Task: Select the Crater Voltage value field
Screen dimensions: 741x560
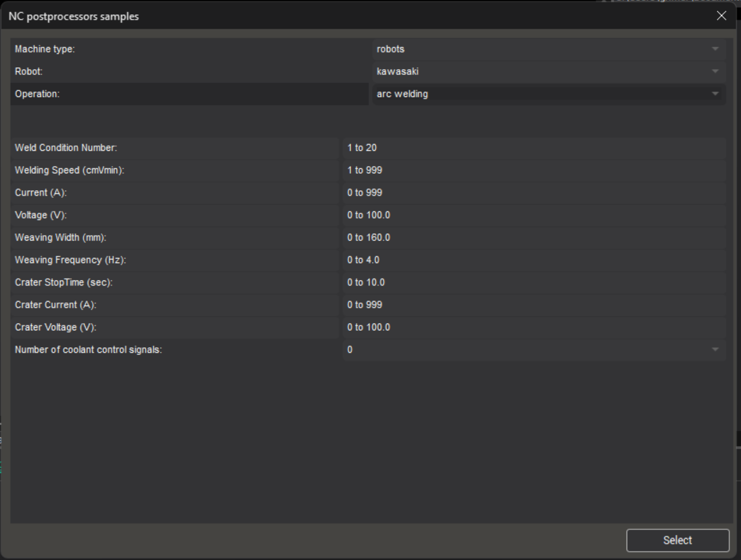Action: tap(534, 327)
